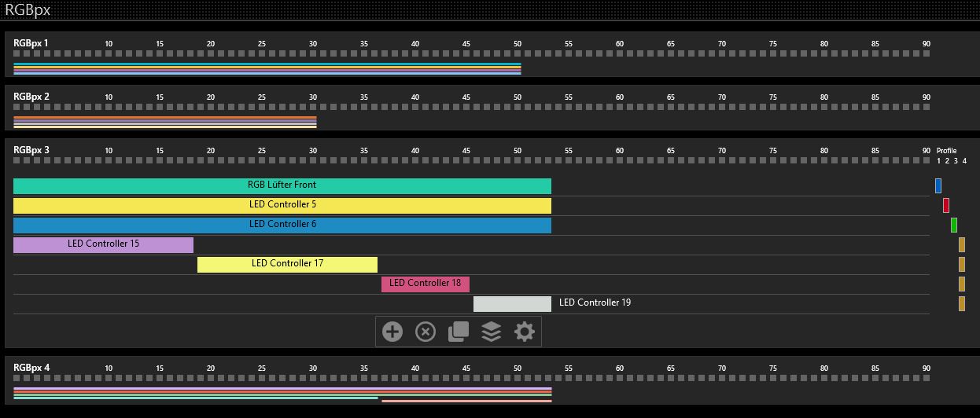Select the blue LED Controller 6 bar
Viewport: 980px width, 418px height.
tap(282, 225)
